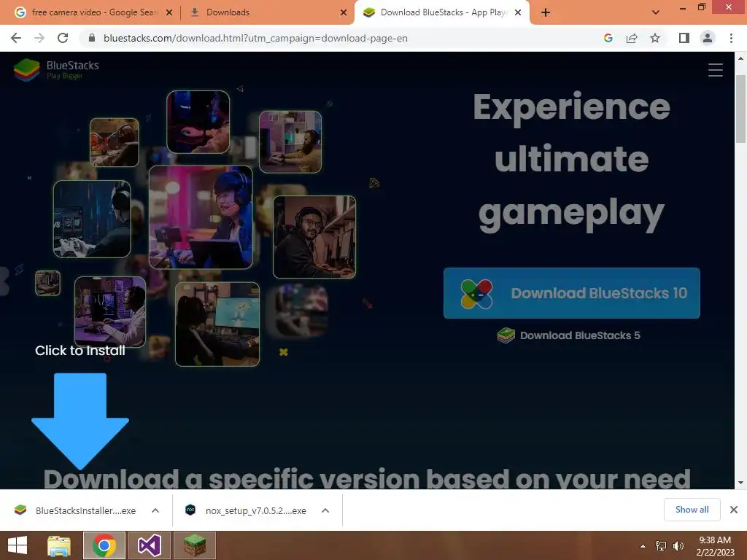Click 'Experience ultimate gameplay' heading

click(x=572, y=161)
